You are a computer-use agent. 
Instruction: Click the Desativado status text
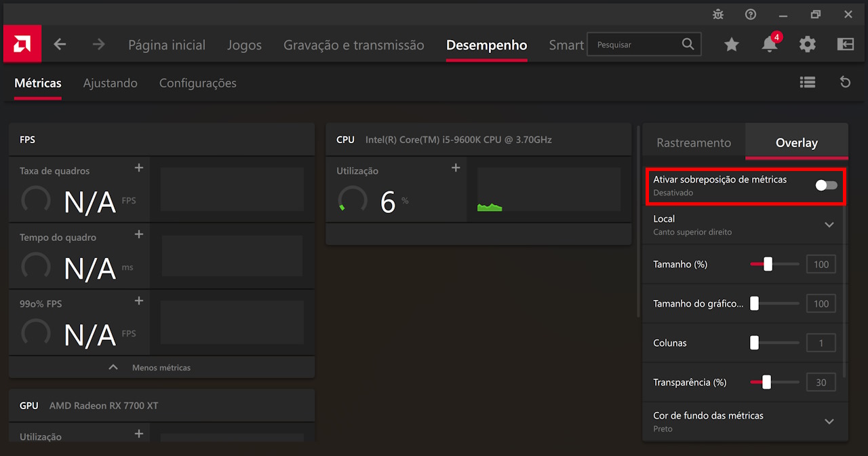673,193
